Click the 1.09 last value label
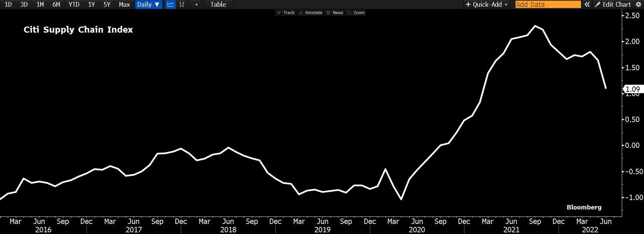Screen dimensions: 644x234 tap(633, 89)
